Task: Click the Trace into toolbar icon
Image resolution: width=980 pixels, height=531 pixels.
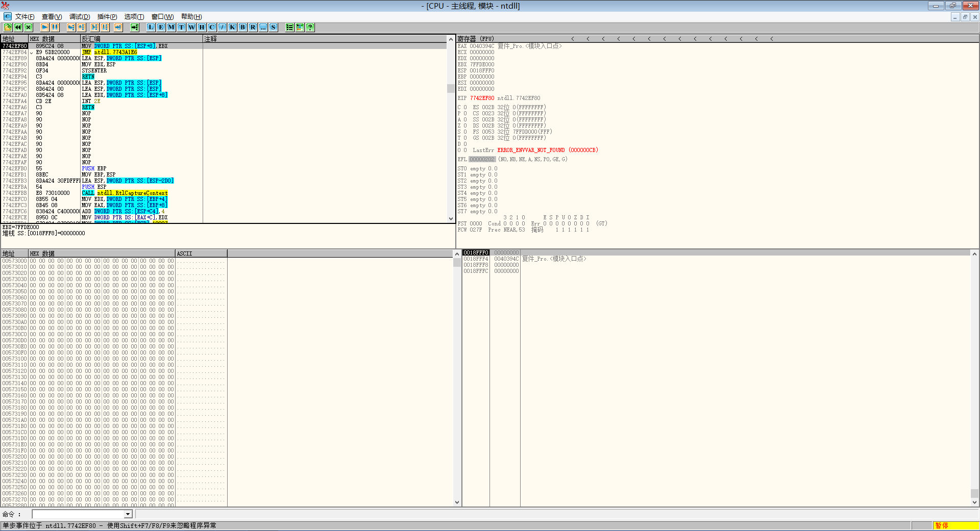Action: tap(94, 28)
